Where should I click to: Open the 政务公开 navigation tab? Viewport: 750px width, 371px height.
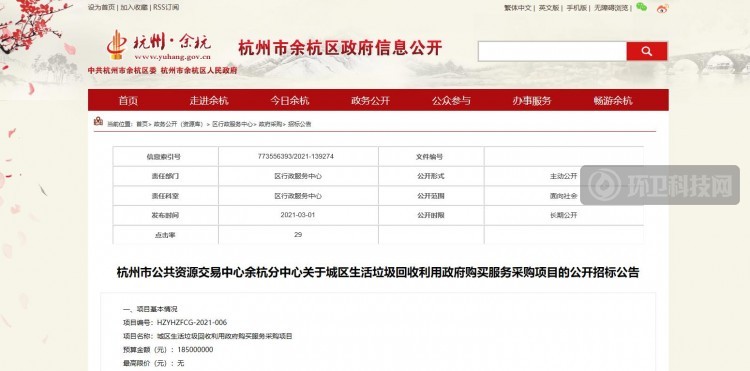pos(371,100)
